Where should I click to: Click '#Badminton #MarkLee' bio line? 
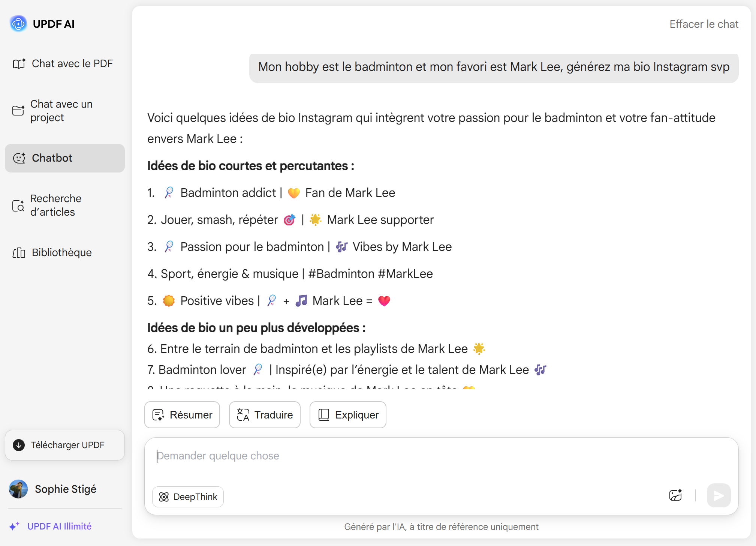(x=290, y=274)
